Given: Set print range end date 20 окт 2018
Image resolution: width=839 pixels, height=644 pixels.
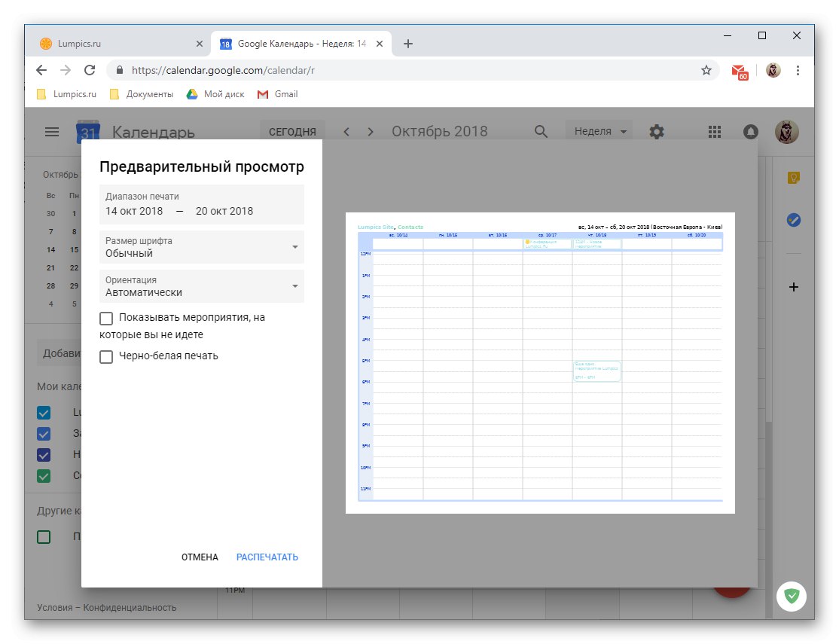Looking at the screenshot, I should coord(224,212).
